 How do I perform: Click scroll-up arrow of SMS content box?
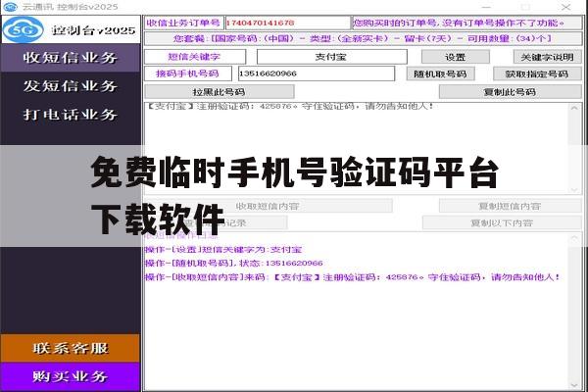(x=574, y=109)
